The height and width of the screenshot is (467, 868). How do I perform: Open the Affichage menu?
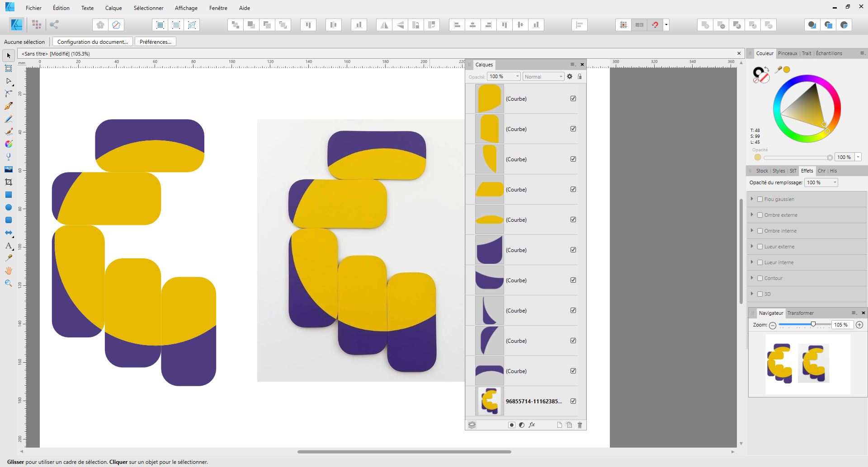[186, 8]
